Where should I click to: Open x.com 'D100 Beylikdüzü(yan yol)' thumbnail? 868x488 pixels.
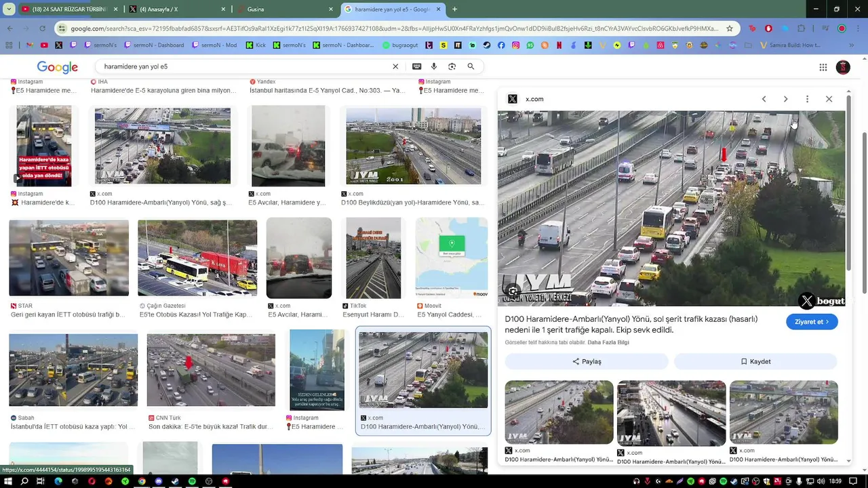(414, 146)
